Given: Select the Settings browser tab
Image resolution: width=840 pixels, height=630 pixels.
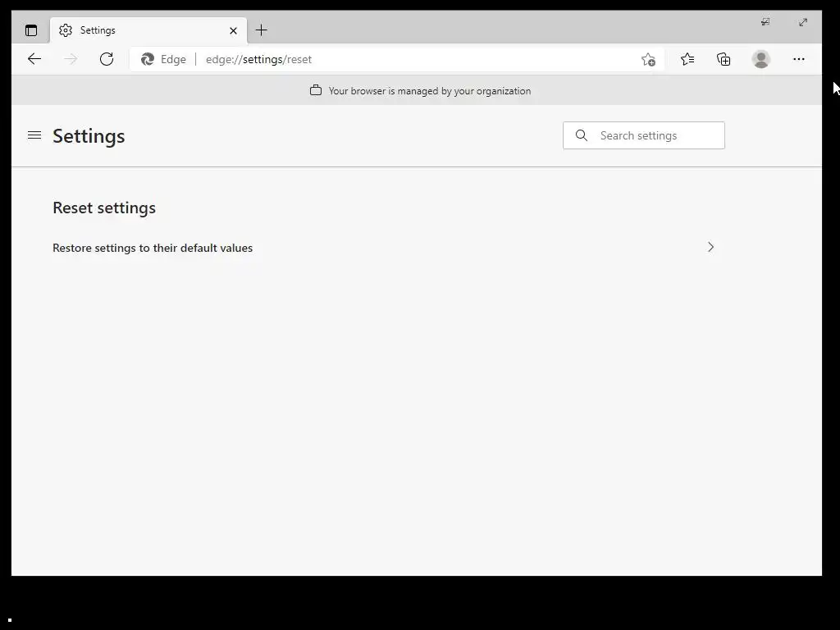Looking at the screenshot, I should coord(139,30).
